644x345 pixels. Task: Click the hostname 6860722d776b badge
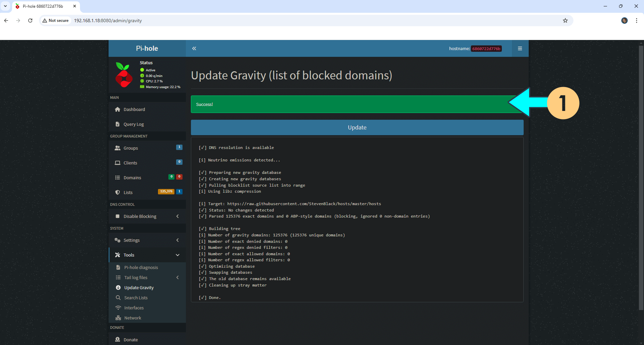486,48
